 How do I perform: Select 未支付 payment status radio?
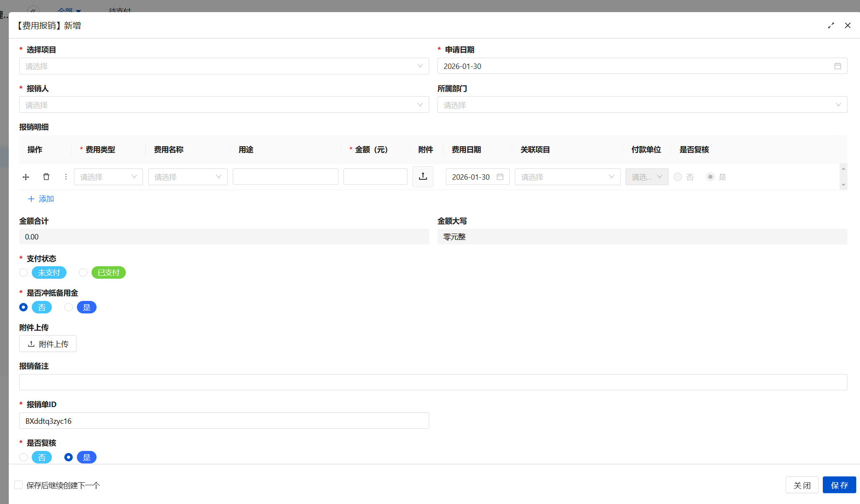[x=23, y=272]
